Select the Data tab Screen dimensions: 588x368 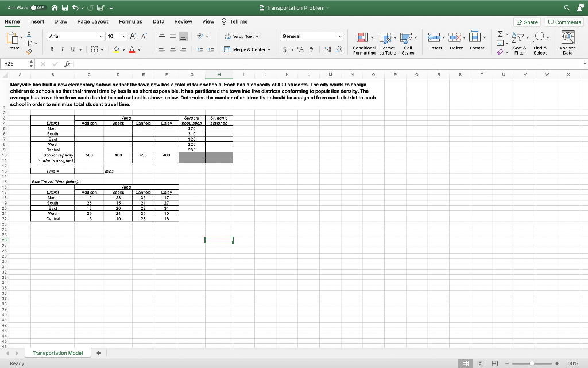tap(158, 21)
